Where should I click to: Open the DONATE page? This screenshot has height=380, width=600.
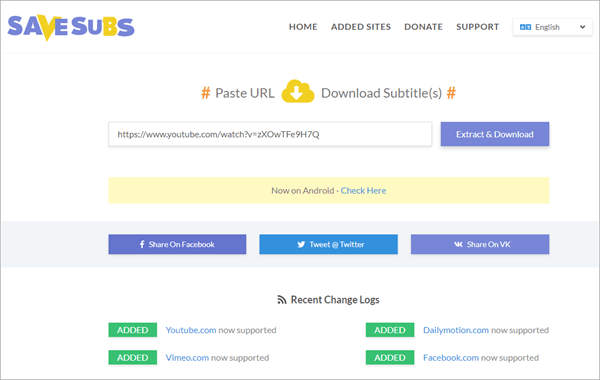(423, 27)
